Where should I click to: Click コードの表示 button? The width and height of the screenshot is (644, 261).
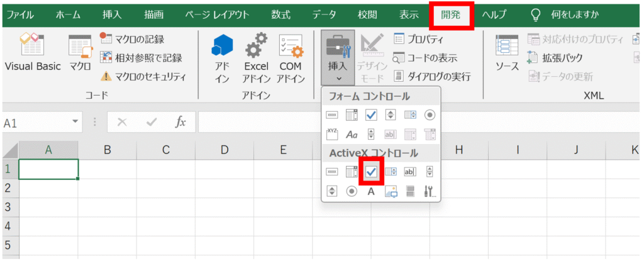point(425,58)
